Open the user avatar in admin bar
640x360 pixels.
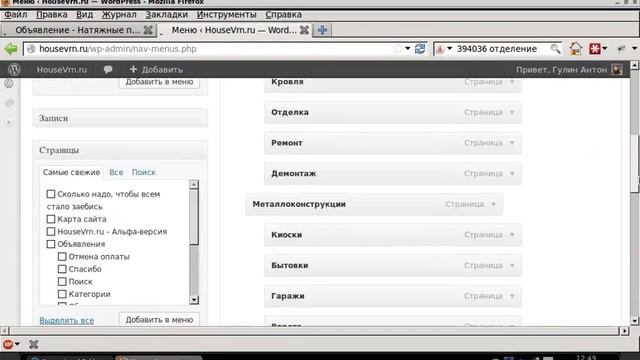617,69
